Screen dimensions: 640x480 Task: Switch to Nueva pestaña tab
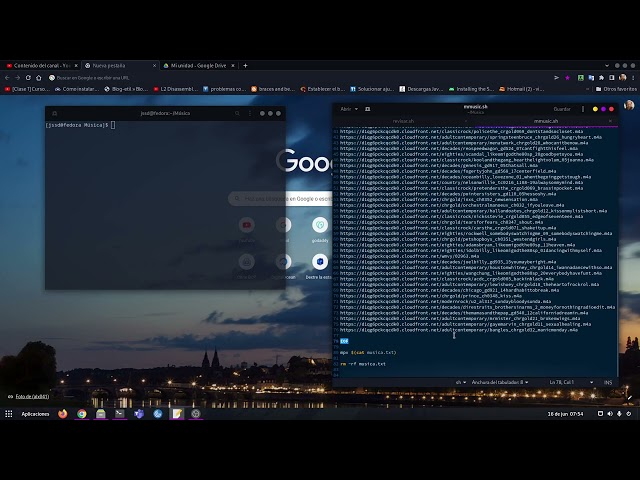pyautogui.click(x=120, y=65)
